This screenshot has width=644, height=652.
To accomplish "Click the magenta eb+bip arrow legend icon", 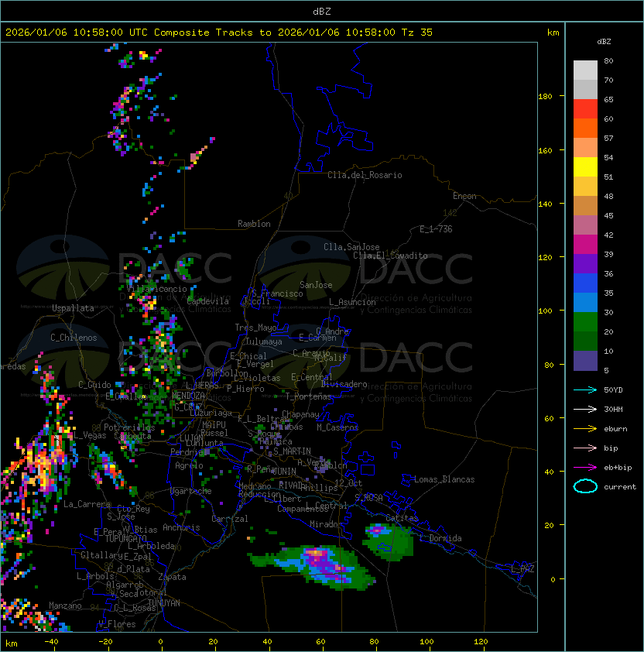I will [x=585, y=468].
